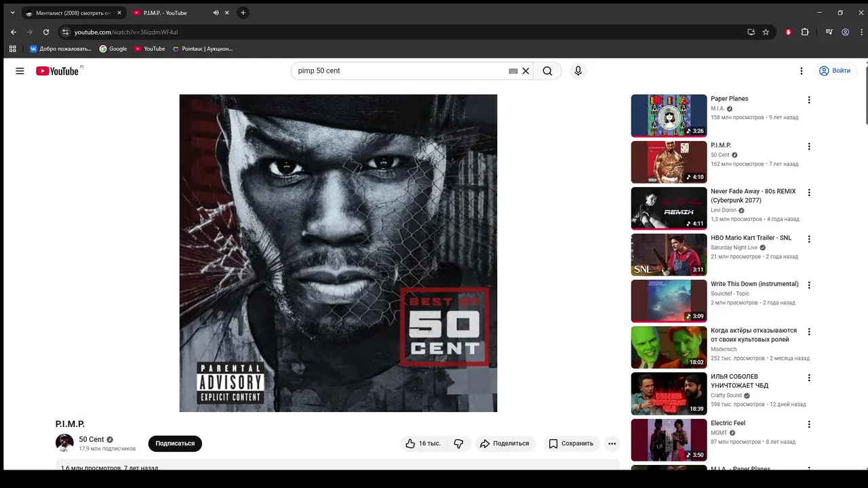The height and width of the screenshot is (488, 868).
Task: Click the video player album artwork
Action: pyautogui.click(x=338, y=253)
